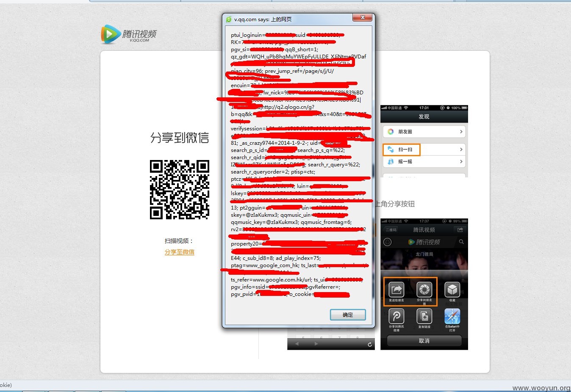The width and height of the screenshot is (571, 392).
Task: Click the 在Safari中打开 compass icon
Action: point(452,316)
